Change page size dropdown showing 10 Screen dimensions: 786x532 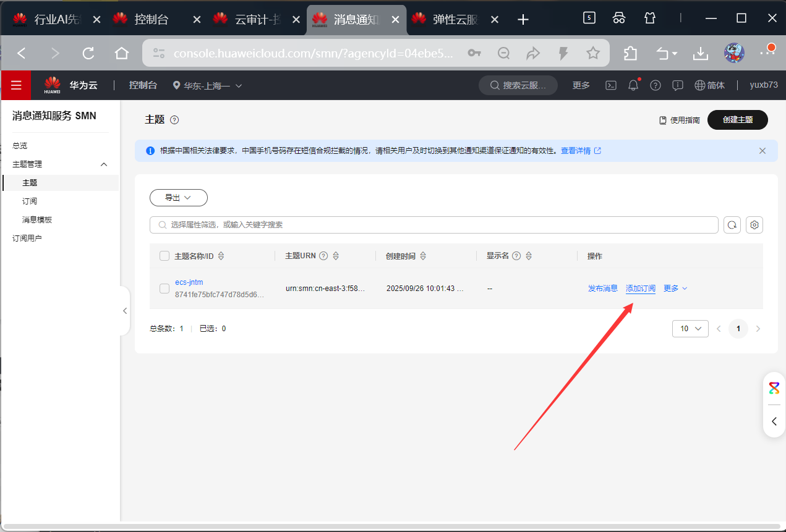690,329
